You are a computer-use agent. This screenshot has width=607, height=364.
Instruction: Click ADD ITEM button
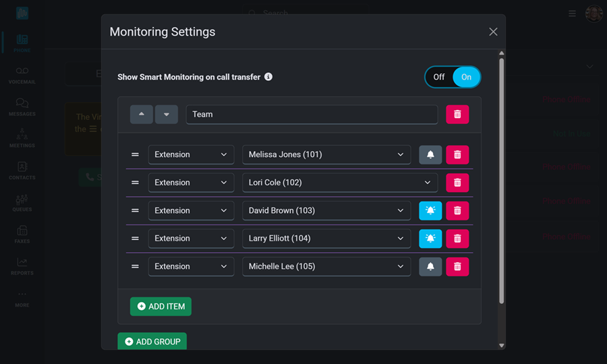[x=161, y=306]
